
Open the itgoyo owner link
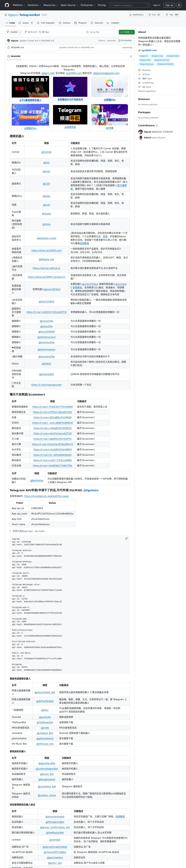pyautogui.click(x=12, y=15)
